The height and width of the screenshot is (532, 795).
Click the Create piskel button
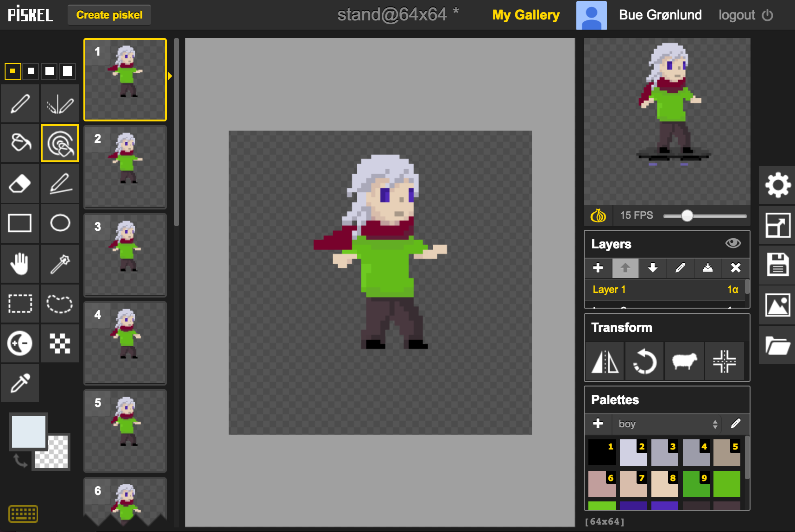point(109,14)
